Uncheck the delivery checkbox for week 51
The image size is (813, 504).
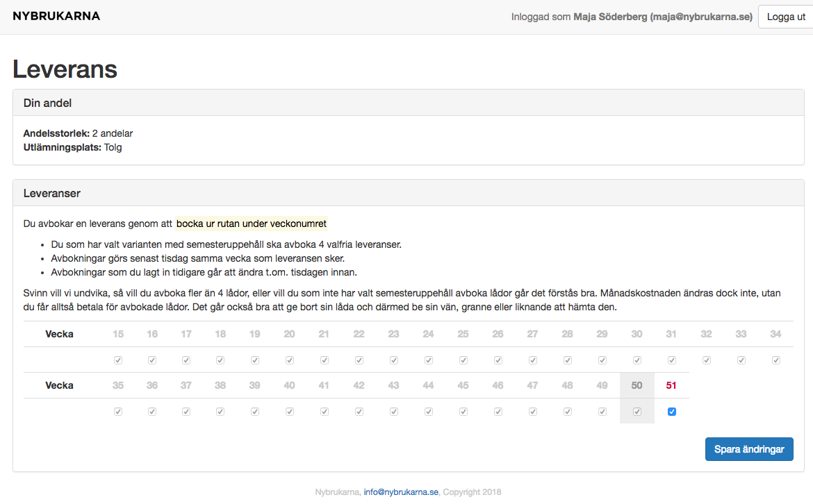coord(671,412)
